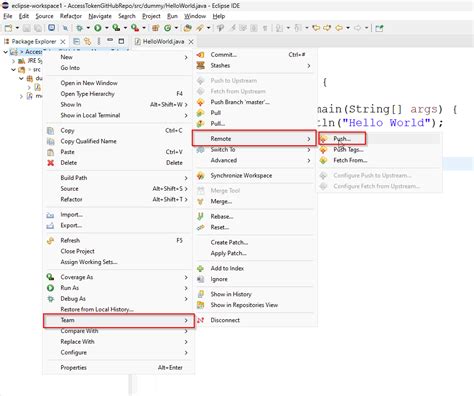Screen dimensions: 474x396
Task: Click the Save All toolbar icon
Action: tap(38, 28)
